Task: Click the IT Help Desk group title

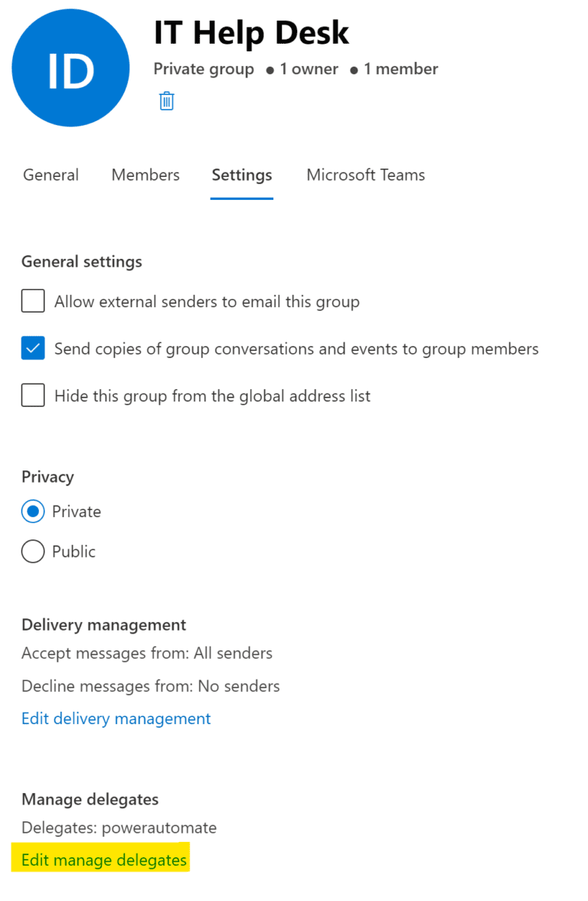Action: pos(251,33)
